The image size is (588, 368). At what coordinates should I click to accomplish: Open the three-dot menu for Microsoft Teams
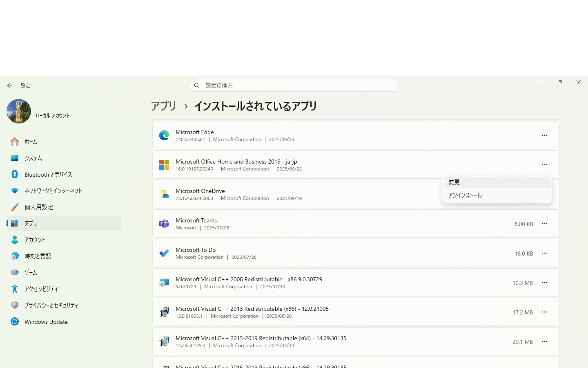tap(545, 224)
